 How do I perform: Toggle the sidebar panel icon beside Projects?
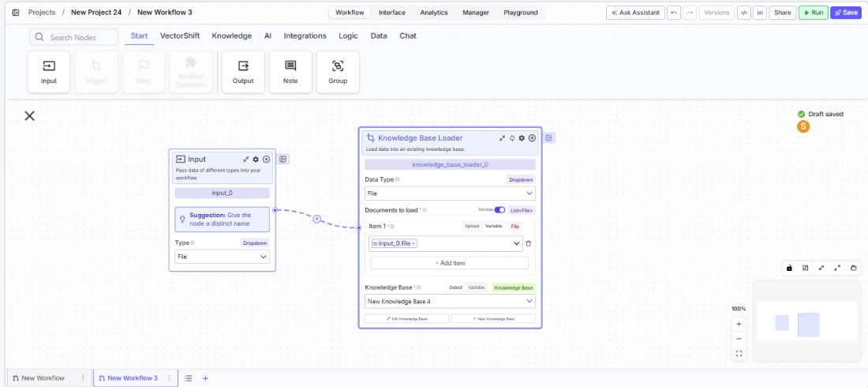tap(16, 12)
